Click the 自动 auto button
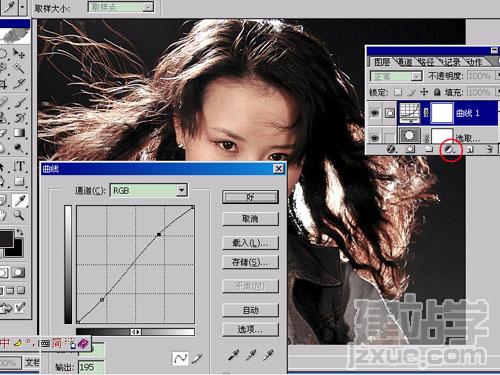Image resolution: width=500 pixels, height=375 pixels. [250, 310]
